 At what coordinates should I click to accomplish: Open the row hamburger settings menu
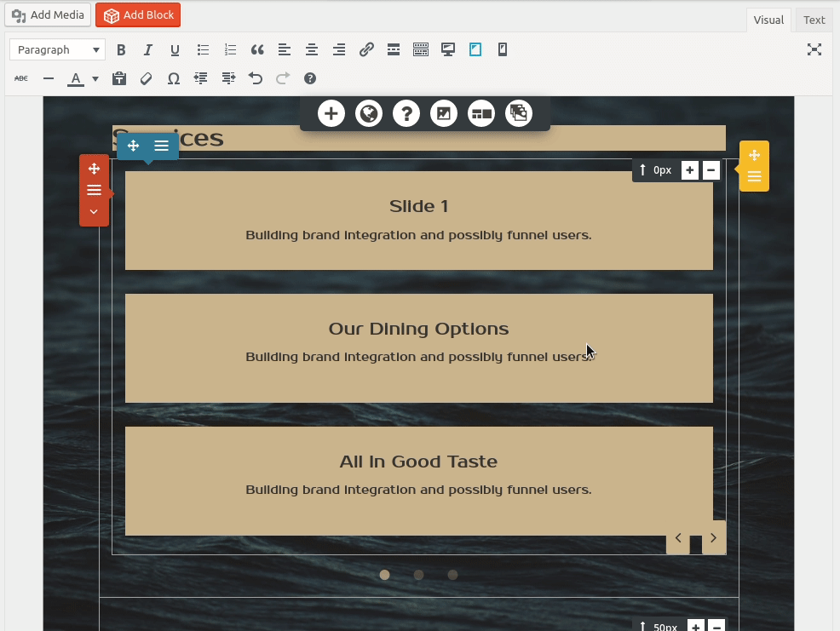pos(162,146)
